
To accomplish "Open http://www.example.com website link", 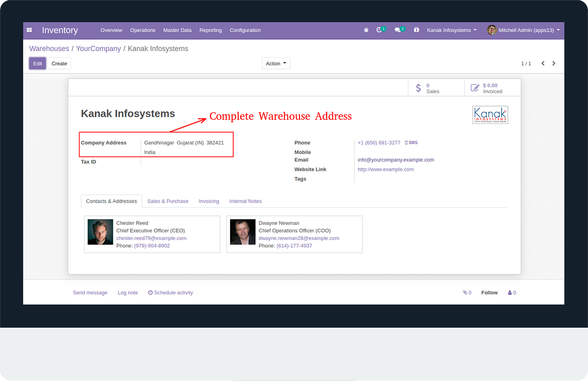I will 386,169.
